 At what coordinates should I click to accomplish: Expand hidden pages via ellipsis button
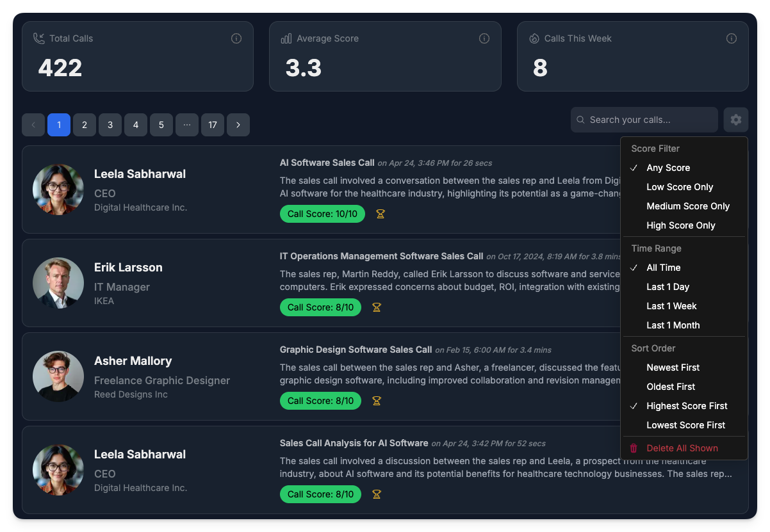pyautogui.click(x=187, y=125)
